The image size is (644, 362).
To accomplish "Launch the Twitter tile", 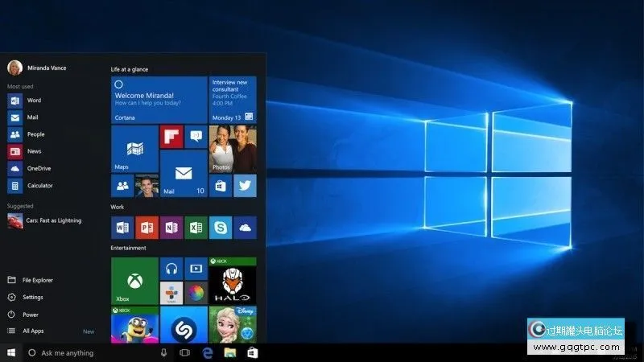I will 245,186.
